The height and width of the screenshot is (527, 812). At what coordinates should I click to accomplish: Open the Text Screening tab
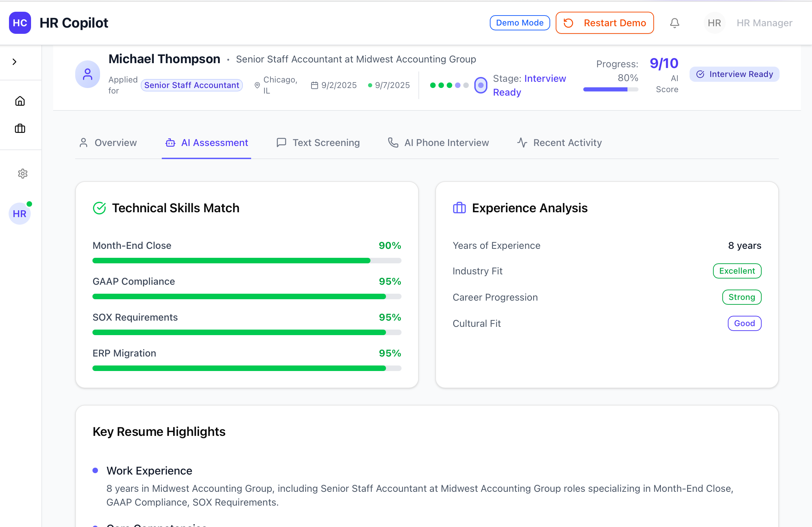[318, 143]
